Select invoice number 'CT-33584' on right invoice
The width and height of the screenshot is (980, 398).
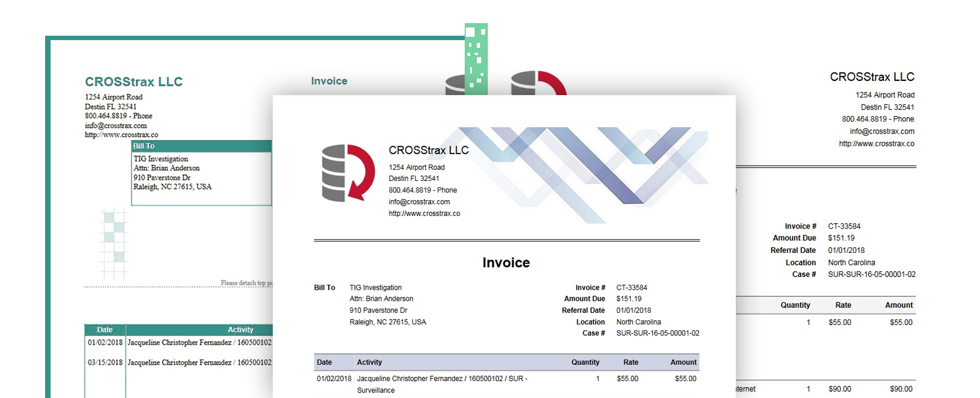tap(844, 226)
